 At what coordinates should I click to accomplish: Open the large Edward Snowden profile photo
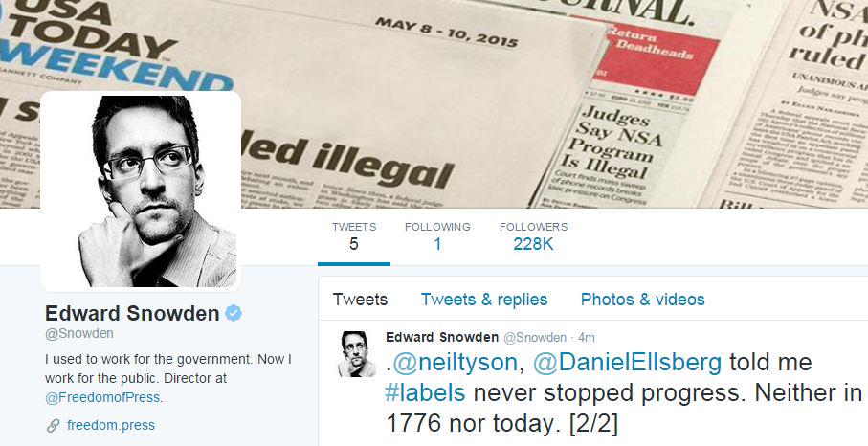tap(141, 191)
